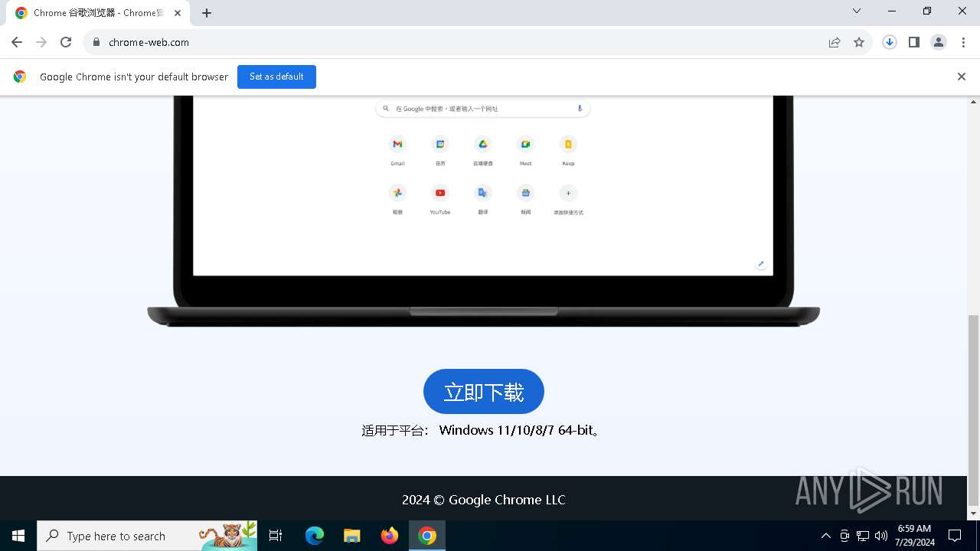Image resolution: width=980 pixels, height=551 pixels.
Task: Click taskbar 'Type here to search' box
Action: click(147, 536)
